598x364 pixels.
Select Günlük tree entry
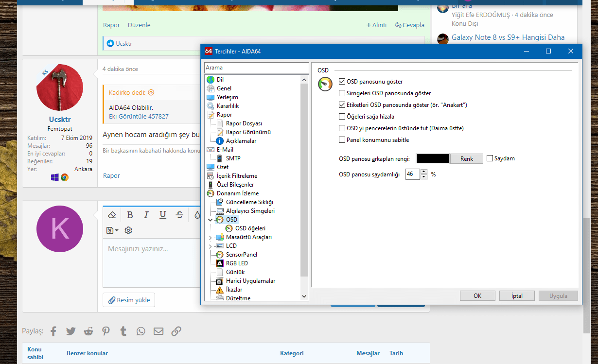pyautogui.click(x=235, y=272)
